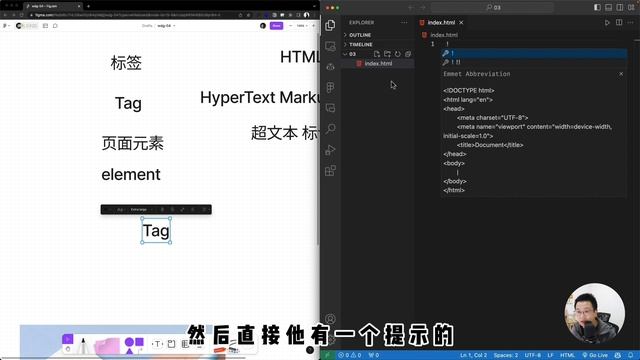Click UTF-8 encoding in status bar
This screenshot has height=360, width=640.
tap(533, 355)
